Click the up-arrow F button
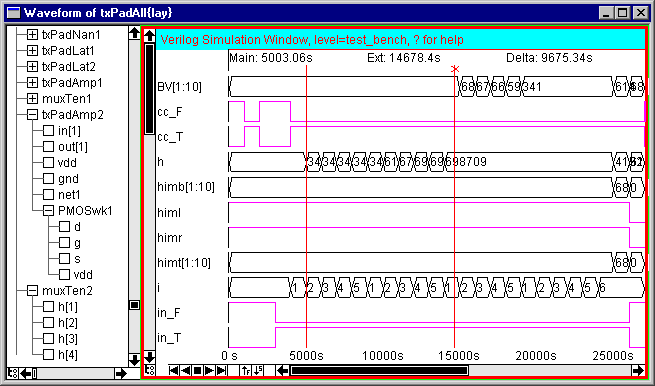 [x=246, y=370]
